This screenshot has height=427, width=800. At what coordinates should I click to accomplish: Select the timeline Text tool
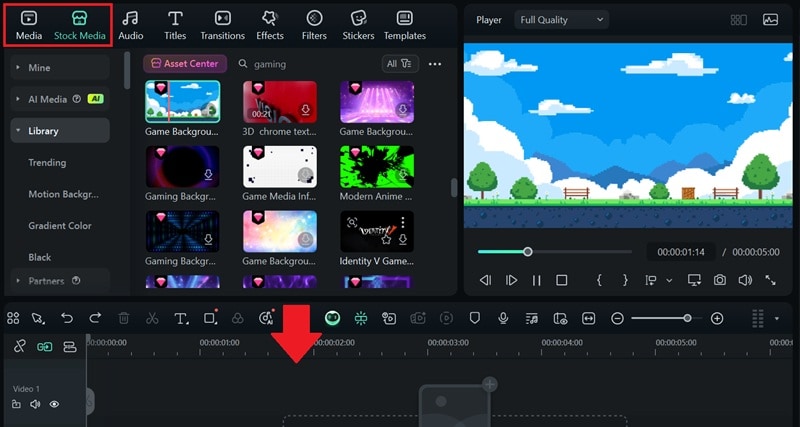pyautogui.click(x=181, y=319)
